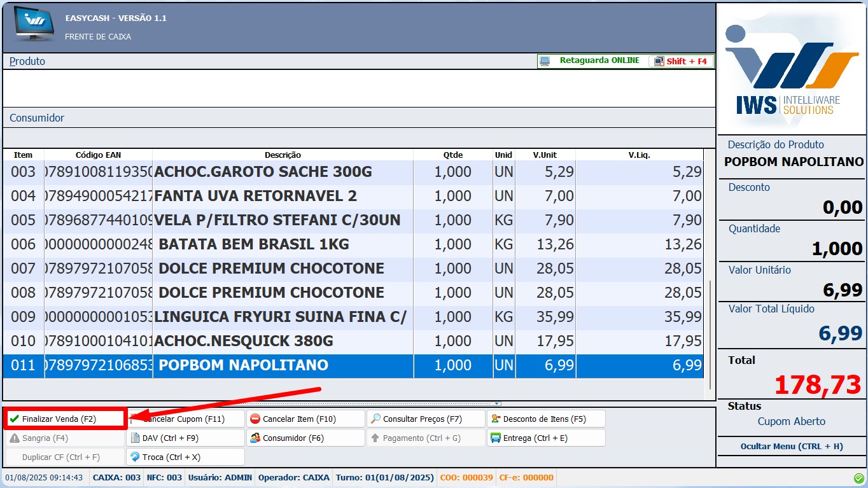Click unit price 35,99 in V.Unit column

[x=555, y=317]
